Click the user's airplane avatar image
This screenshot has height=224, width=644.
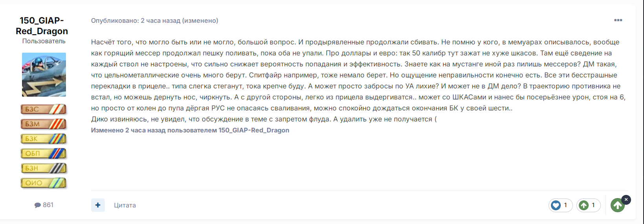click(44, 75)
